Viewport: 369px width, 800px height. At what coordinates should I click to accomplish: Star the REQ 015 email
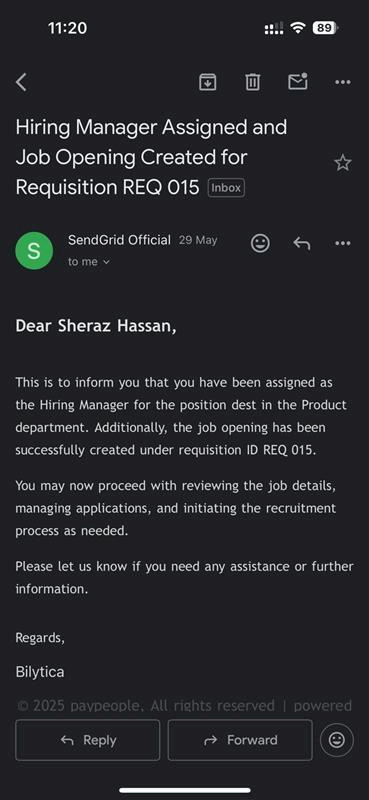pos(342,163)
